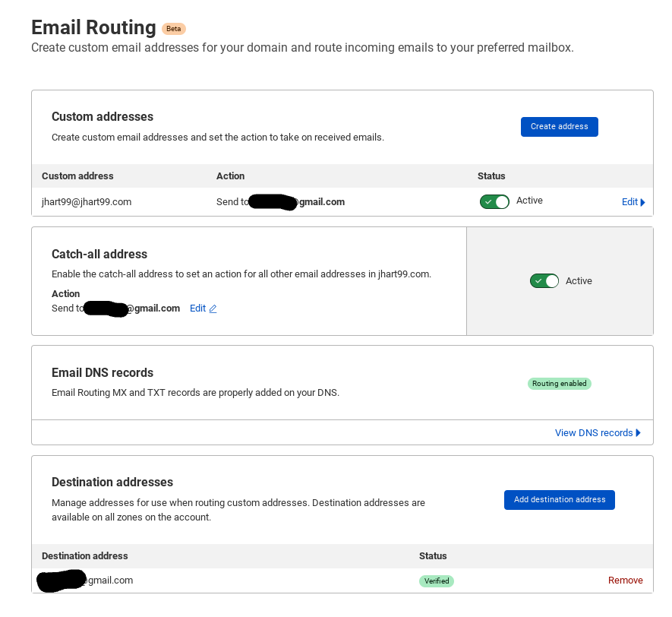Edit the catch-all address action
Image resolution: width=672 pixels, height=617 pixels.
point(198,308)
